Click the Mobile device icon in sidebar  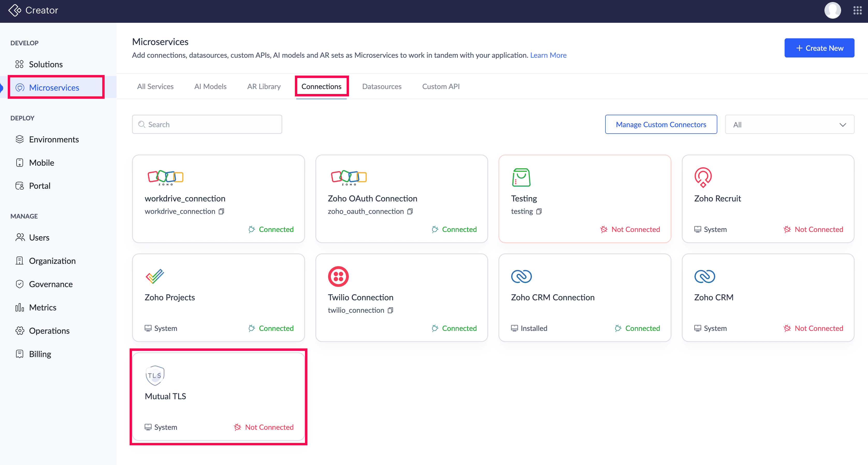click(x=19, y=162)
